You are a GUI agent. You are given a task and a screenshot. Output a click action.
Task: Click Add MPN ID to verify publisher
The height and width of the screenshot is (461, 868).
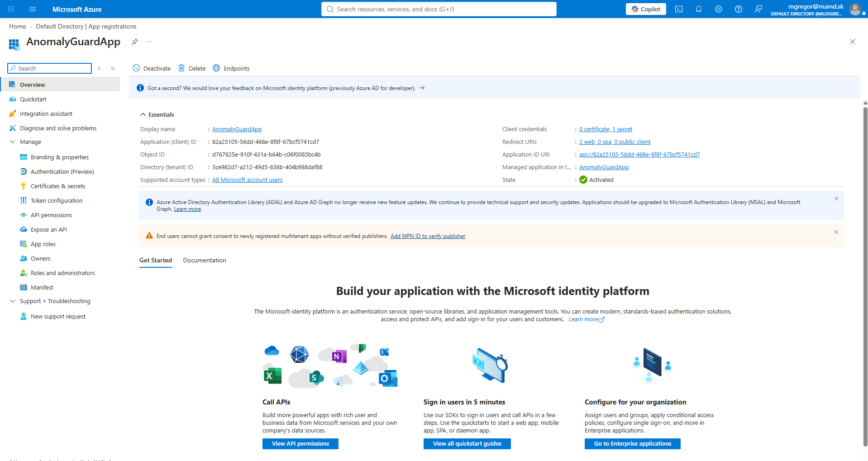428,236
